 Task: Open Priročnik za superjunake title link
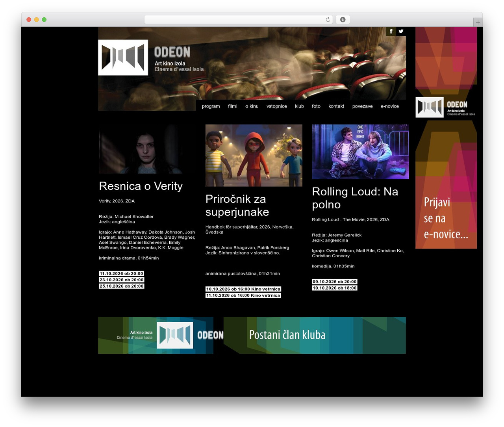[237, 205]
